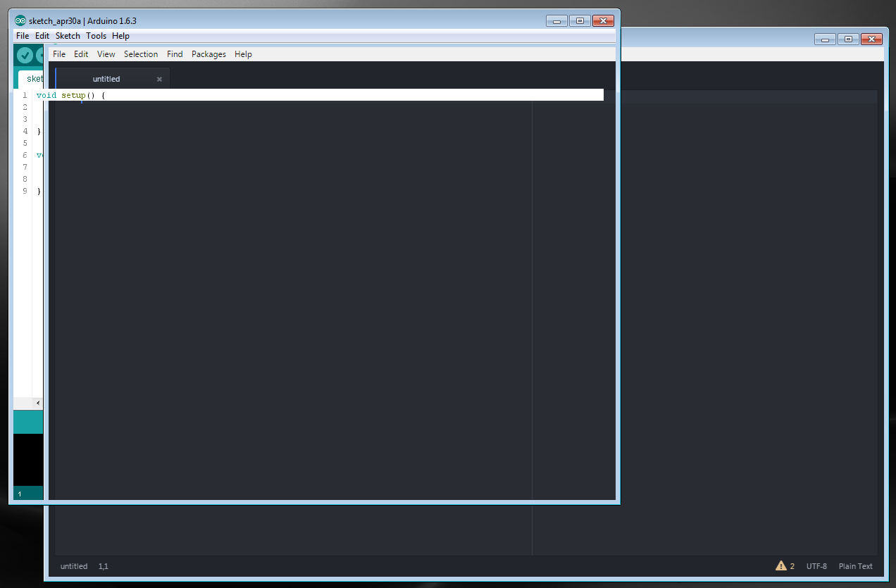The width and height of the screenshot is (896, 588).
Task: Click the void setup() code line
Action: coord(320,95)
